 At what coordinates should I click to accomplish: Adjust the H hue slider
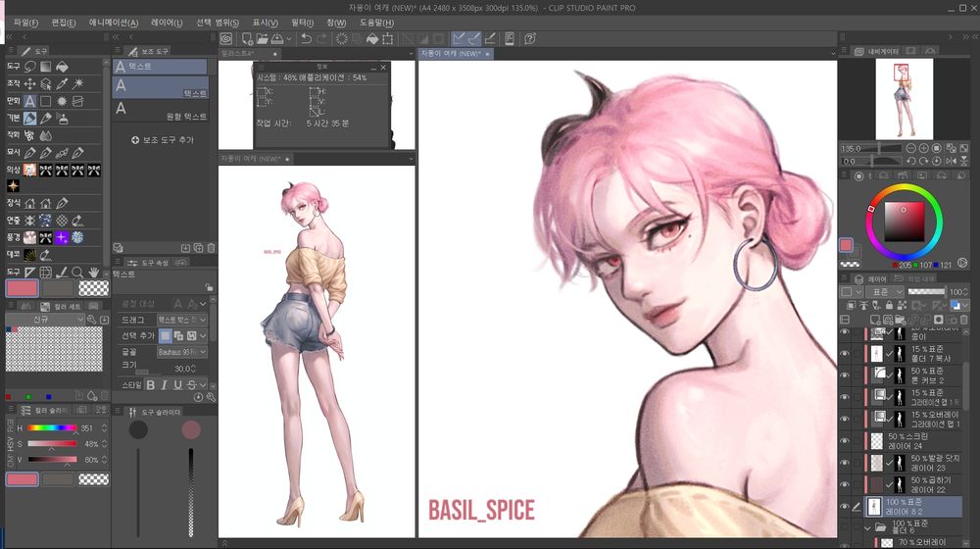click(x=53, y=428)
